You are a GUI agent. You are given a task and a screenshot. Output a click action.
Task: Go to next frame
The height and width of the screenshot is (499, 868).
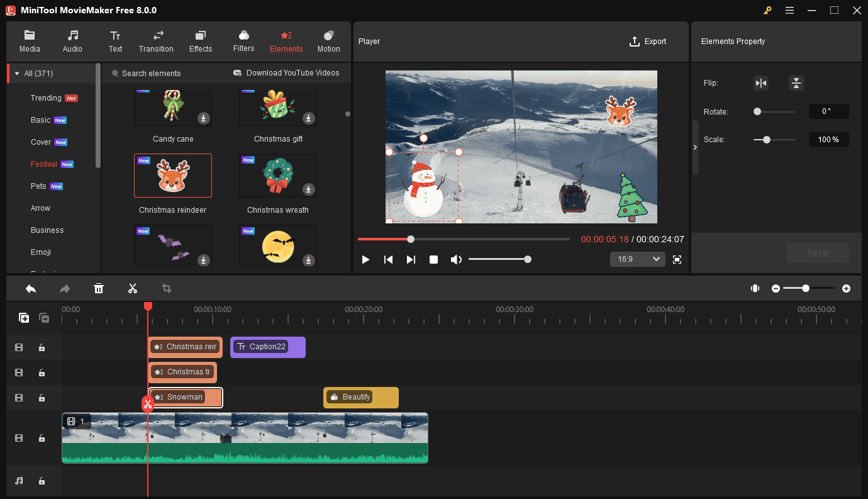pyautogui.click(x=411, y=259)
